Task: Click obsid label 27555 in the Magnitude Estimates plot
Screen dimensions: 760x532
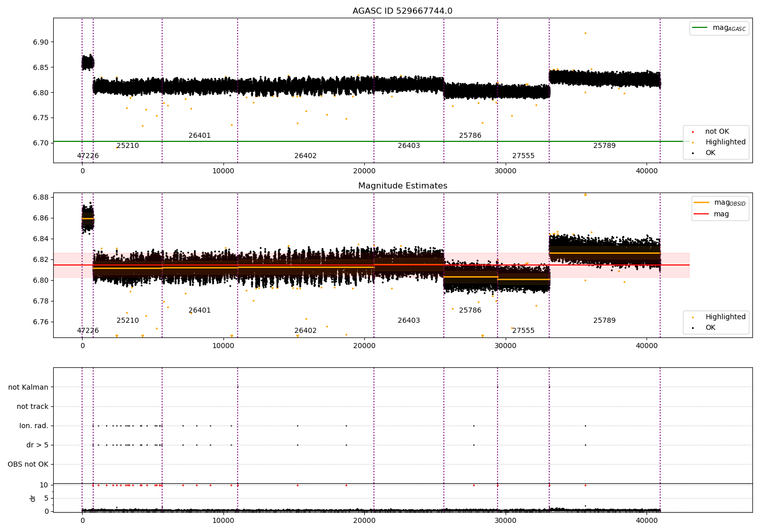Action: [x=523, y=330]
